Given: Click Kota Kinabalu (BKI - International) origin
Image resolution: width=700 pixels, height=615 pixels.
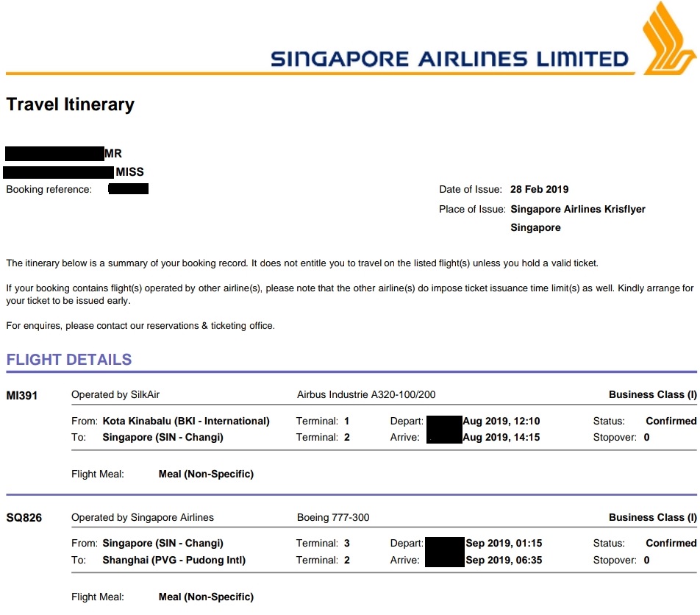Looking at the screenshot, I should click(186, 422).
